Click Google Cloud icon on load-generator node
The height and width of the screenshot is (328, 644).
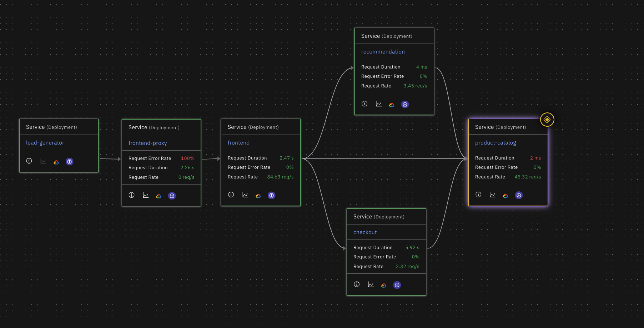point(56,162)
